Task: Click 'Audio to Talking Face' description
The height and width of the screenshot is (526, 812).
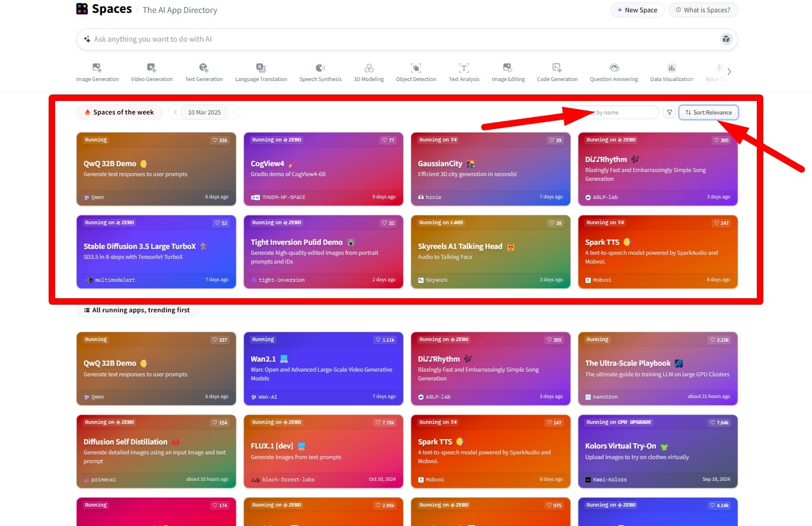Action: pos(445,257)
